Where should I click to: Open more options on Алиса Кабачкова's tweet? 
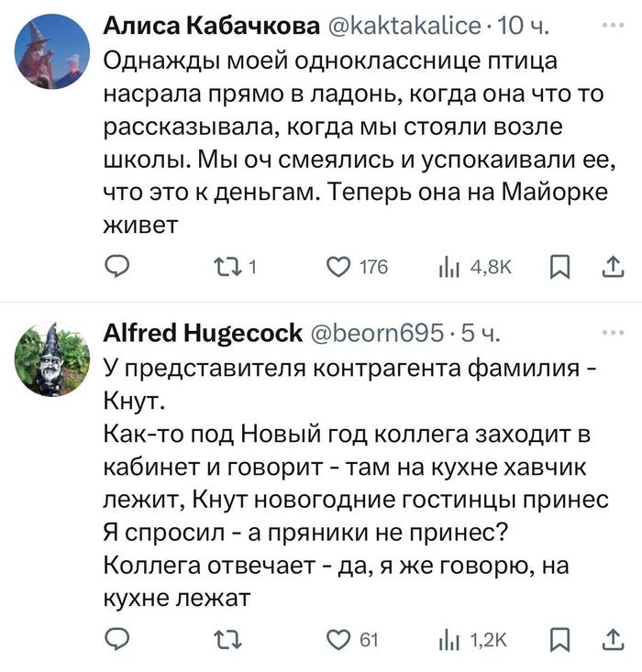[x=611, y=26]
